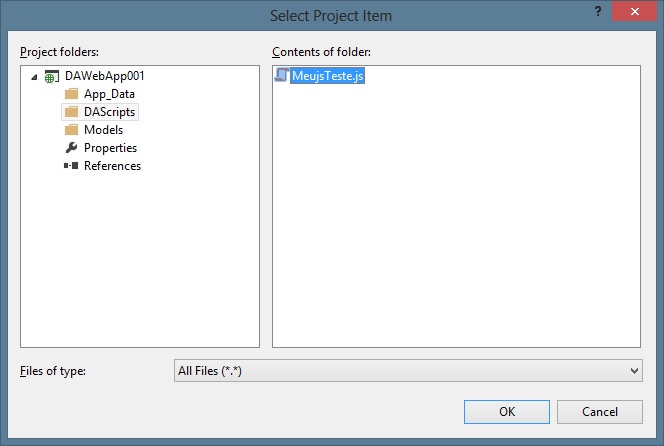Collapse the DAWebApp001 project node arrow
Image resolution: width=664 pixels, height=446 pixels.
tap(35, 77)
